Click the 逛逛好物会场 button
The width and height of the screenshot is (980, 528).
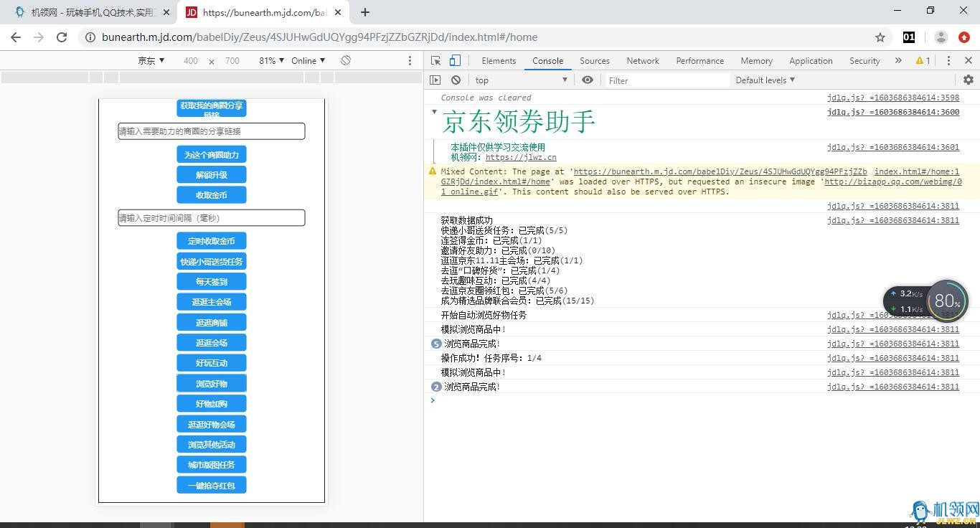212,424
